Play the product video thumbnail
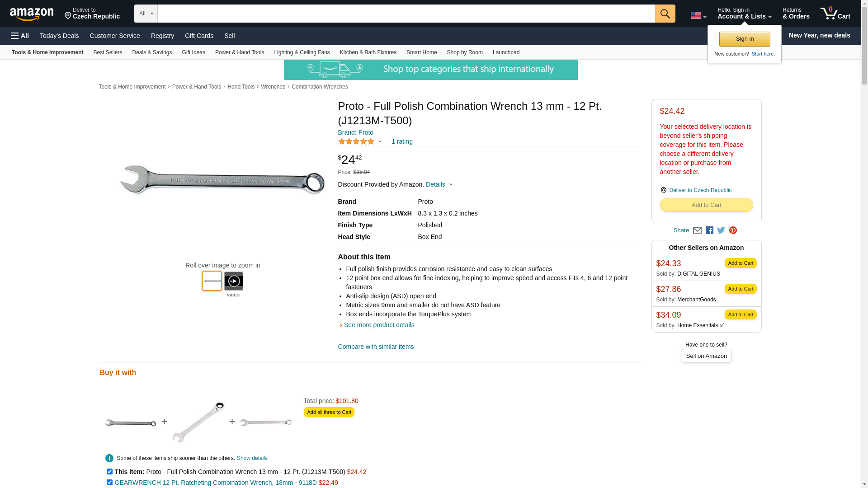 233,281
